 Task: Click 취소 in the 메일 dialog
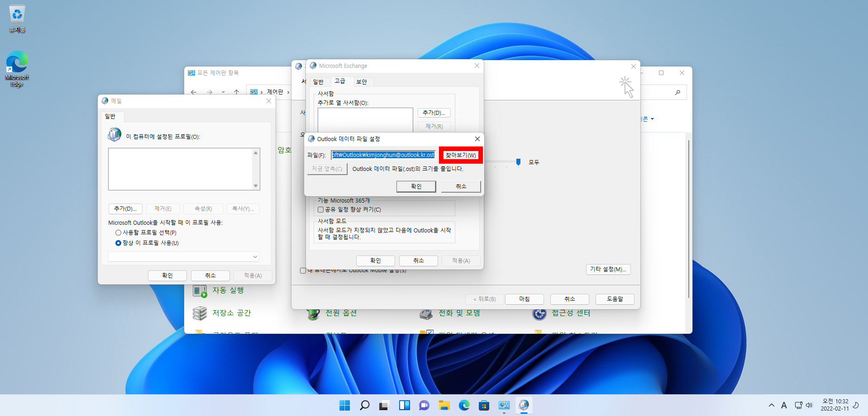point(210,275)
